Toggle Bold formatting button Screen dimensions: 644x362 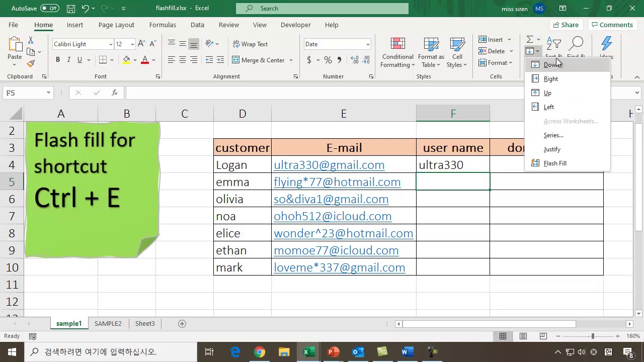point(58,60)
